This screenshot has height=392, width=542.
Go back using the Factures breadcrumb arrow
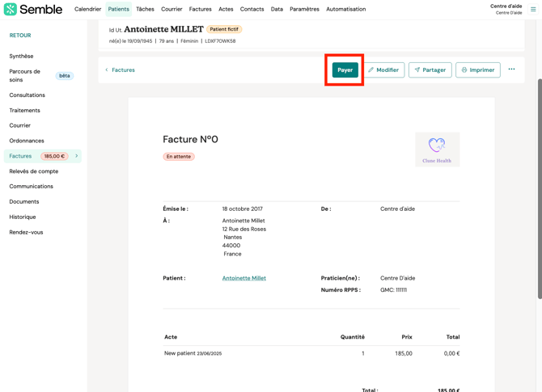pyautogui.click(x=108, y=70)
